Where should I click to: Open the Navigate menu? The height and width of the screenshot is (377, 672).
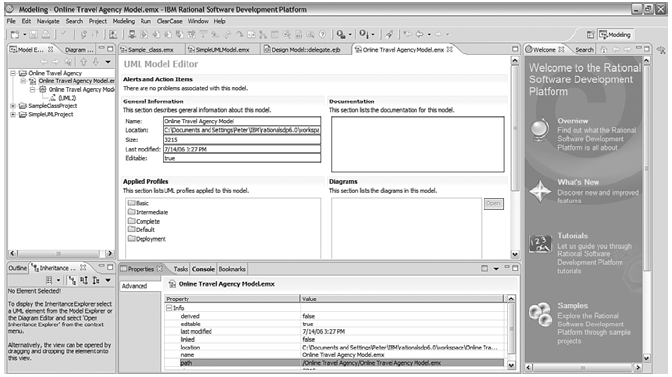click(48, 21)
